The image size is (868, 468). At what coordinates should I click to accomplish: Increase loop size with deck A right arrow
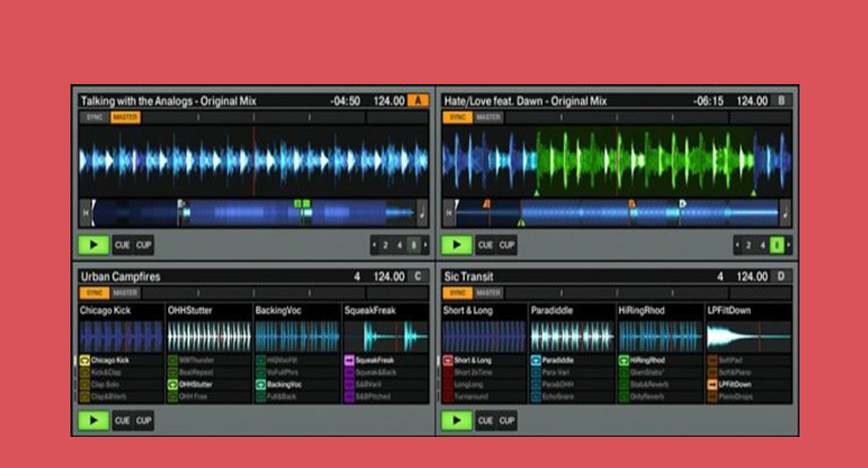click(x=425, y=245)
